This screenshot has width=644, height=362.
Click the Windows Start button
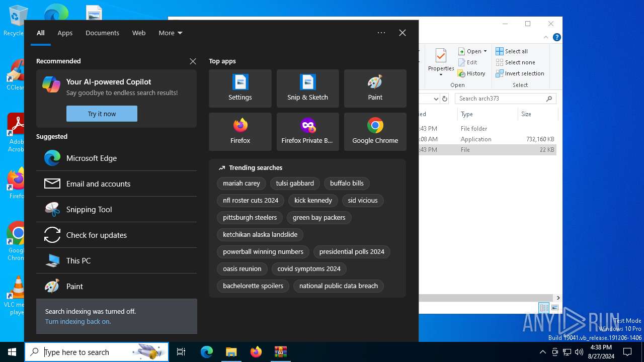12,352
